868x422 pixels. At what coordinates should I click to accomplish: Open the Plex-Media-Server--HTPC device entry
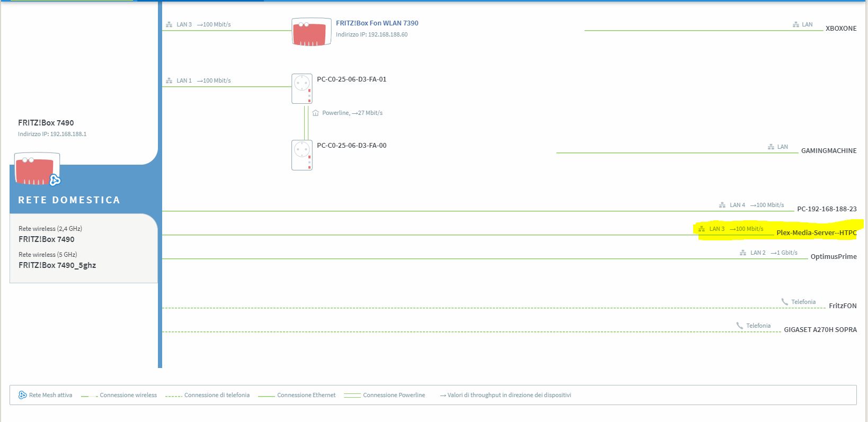click(x=817, y=233)
